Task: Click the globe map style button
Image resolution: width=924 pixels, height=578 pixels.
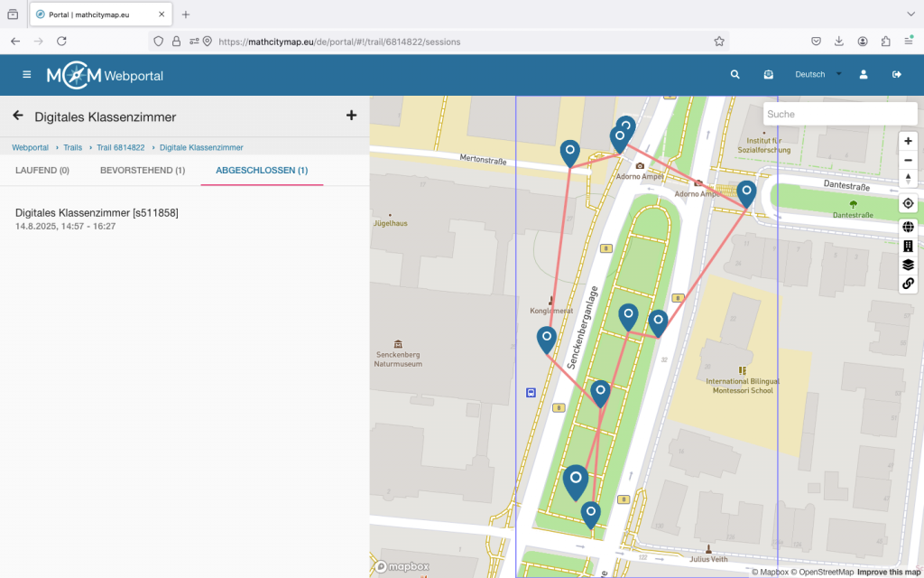Action: pos(908,227)
